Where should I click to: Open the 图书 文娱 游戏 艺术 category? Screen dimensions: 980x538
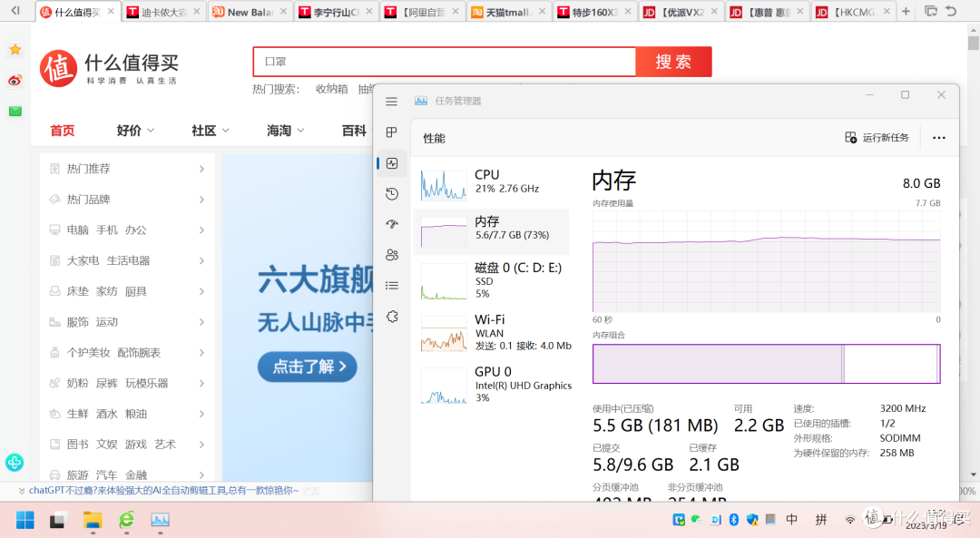[128, 445]
